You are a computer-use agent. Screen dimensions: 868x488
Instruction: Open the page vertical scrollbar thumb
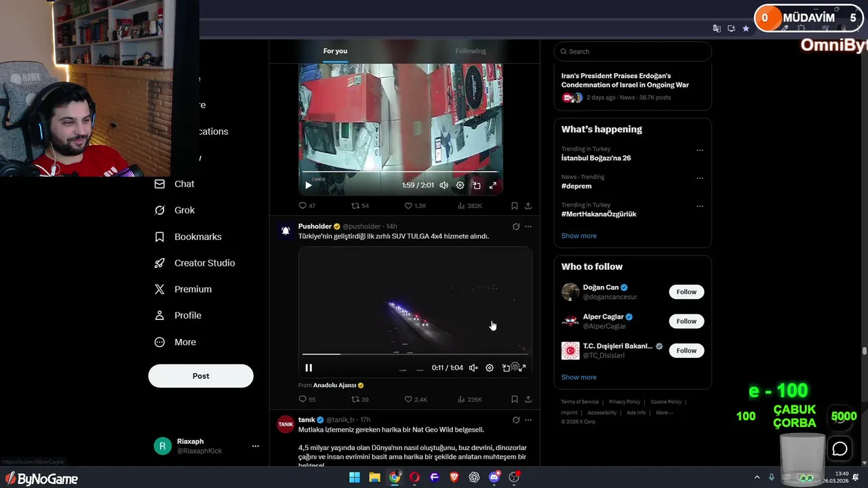click(x=865, y=351)
